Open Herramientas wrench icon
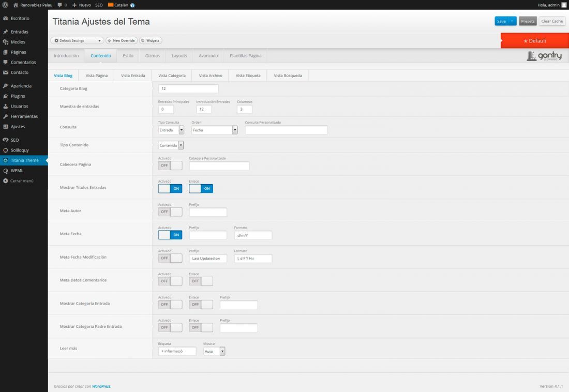 [6, 116]
